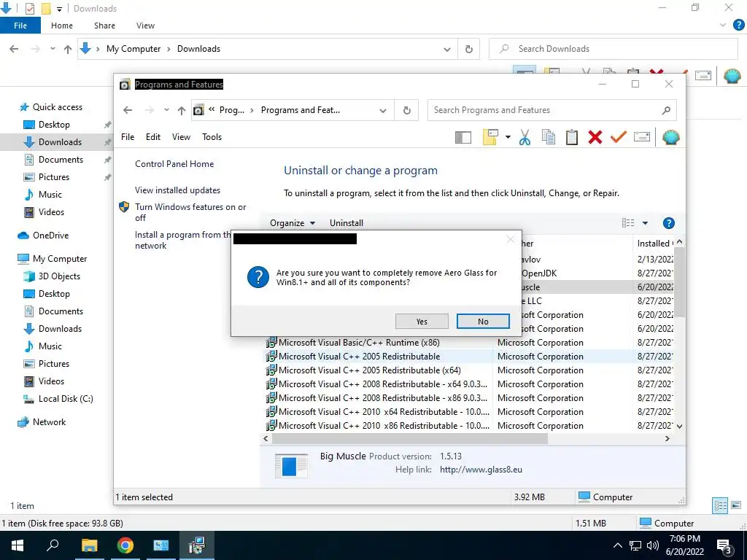Open the view options dropdown arrow
747x560 pixels.
[645, 223]
